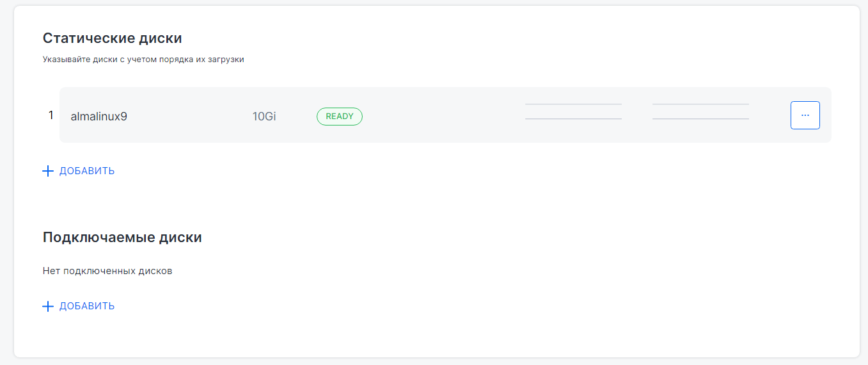This screenshot has height=365, width=868.
Task: Click gray page background below the card
Action: click(434, 361)
